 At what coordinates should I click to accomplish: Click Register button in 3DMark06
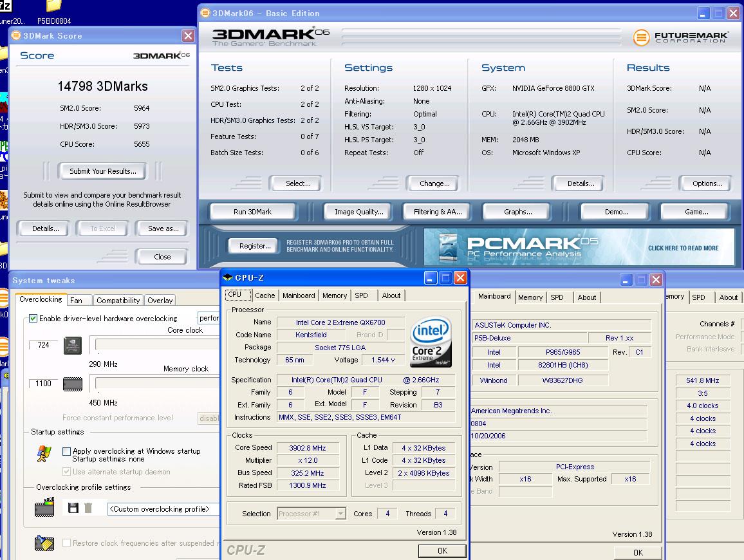pos(255,246)
